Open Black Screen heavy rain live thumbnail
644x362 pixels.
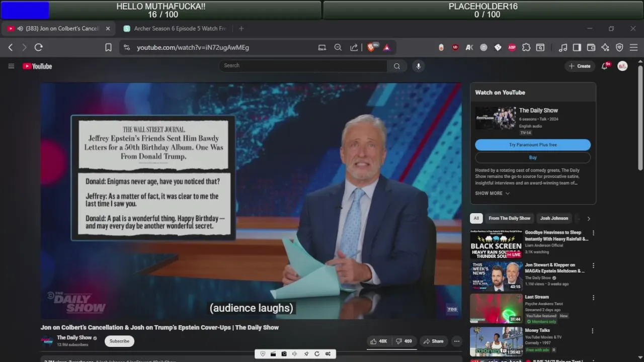pos(496,244)
